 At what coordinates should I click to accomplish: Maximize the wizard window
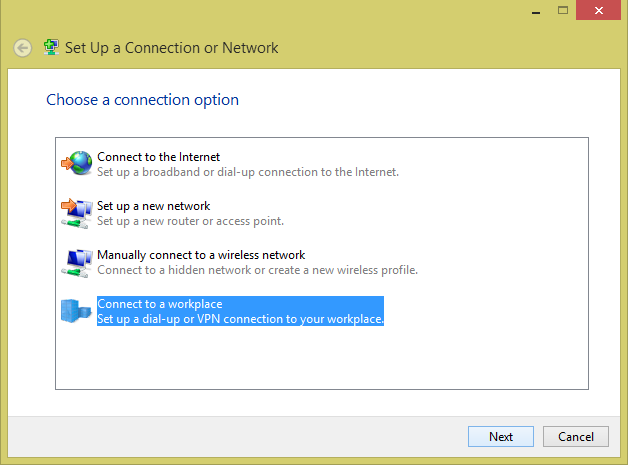[563, 10]
